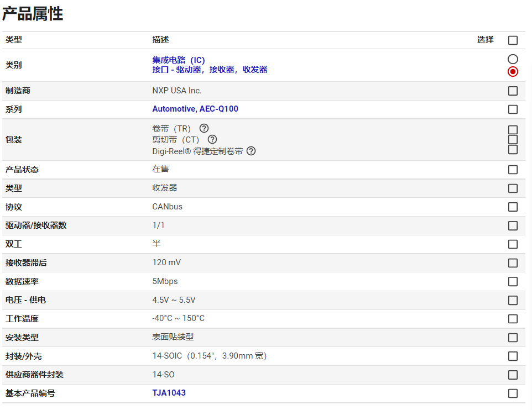The width and height of the screenshot is (532, 410).
Task: Open the Automotive, AEC-Q100 series link
Action: pos(195,109)
